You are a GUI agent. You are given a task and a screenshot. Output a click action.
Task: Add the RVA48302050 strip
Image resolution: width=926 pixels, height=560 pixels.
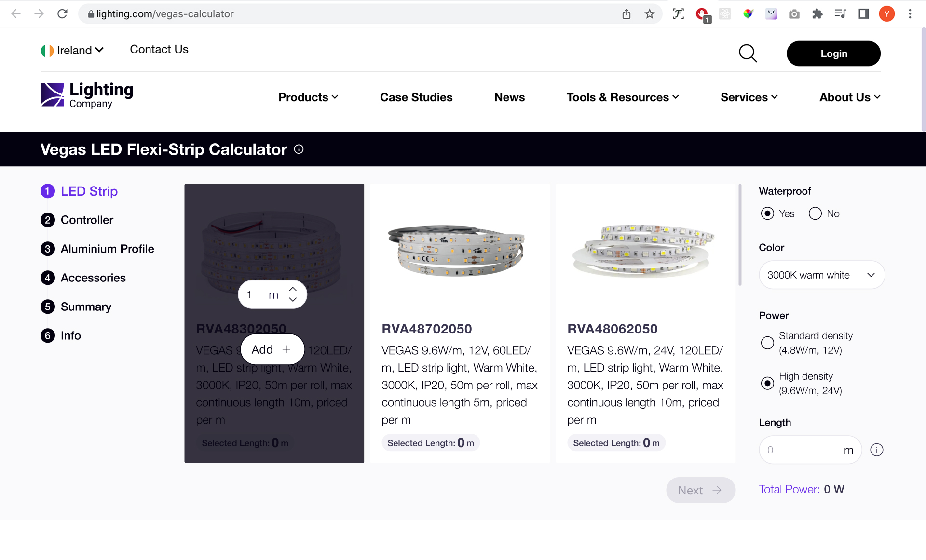(272, 349)
